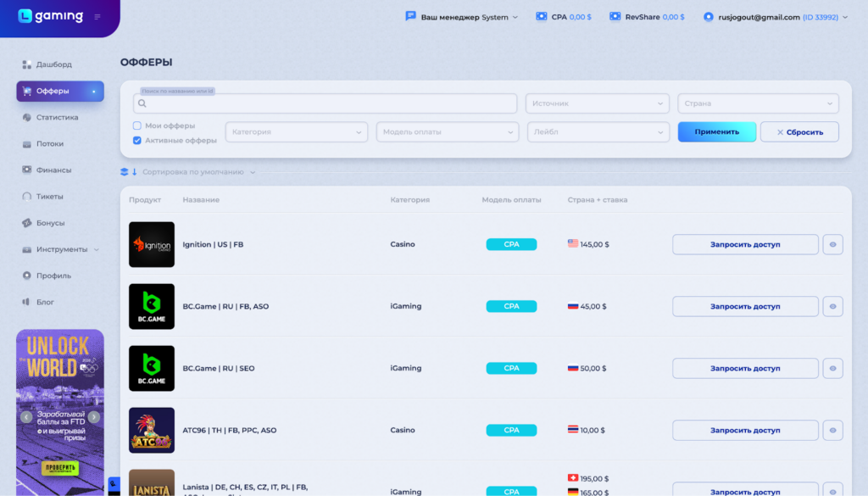
Task: Select Офферы in sidebar
Action: [60, 91]
